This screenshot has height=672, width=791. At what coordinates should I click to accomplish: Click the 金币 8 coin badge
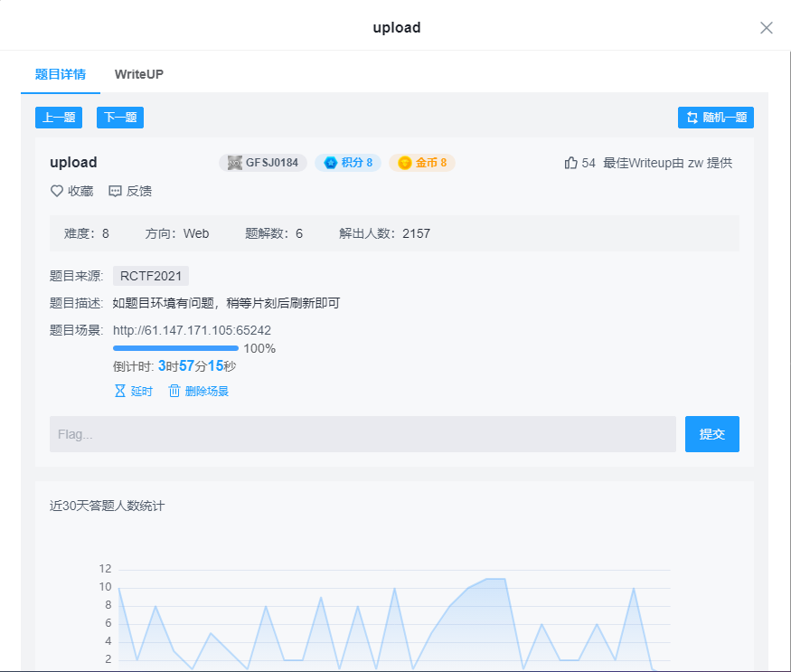click(x=422, y=163)
